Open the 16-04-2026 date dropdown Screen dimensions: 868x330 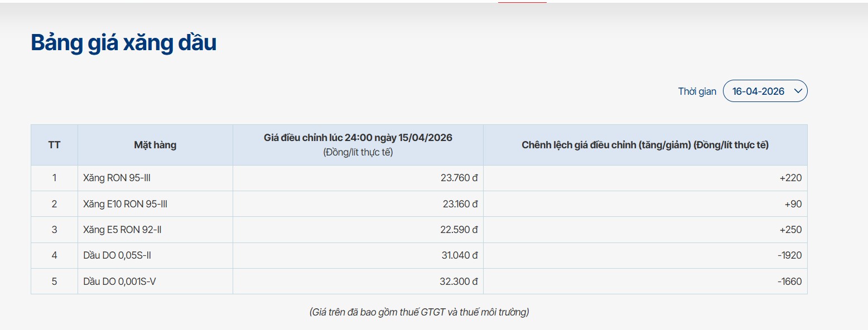coord(759,91)
